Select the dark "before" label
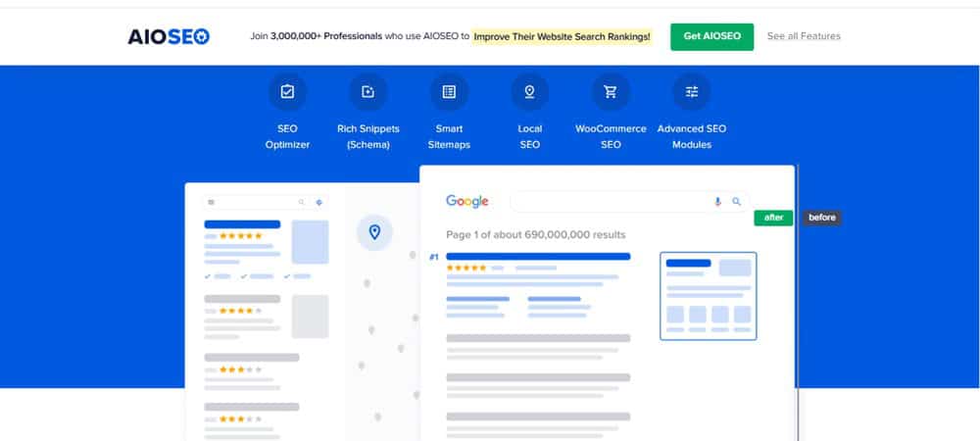The width and height of the screenshot is (980, 441). (x=822, y=218)
